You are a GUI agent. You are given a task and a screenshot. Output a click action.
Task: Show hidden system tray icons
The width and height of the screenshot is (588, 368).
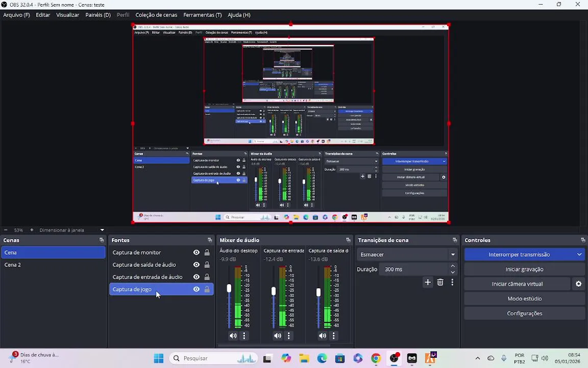[477, 358]
